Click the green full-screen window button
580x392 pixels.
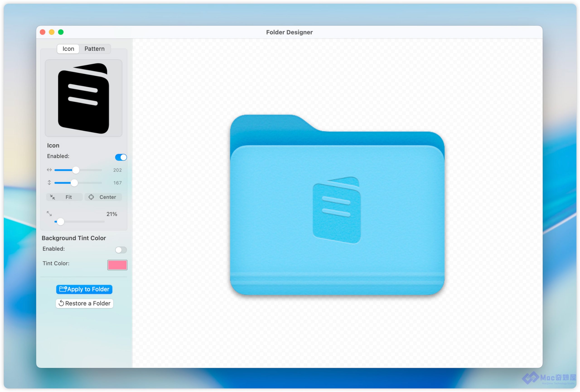[x=61, y=32]
